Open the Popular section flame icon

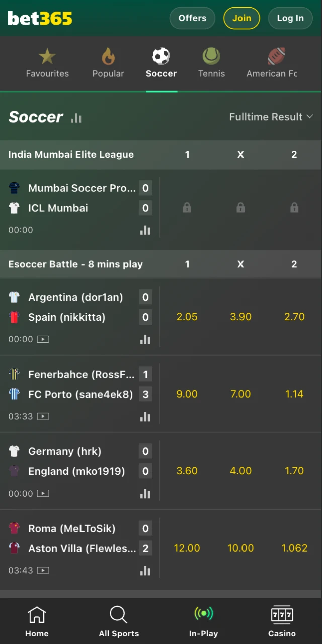tap(108, 56)
